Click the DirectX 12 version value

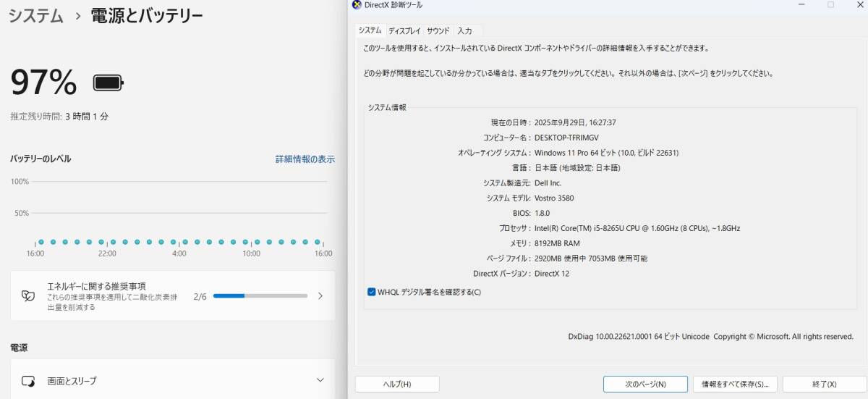(552, 274)
